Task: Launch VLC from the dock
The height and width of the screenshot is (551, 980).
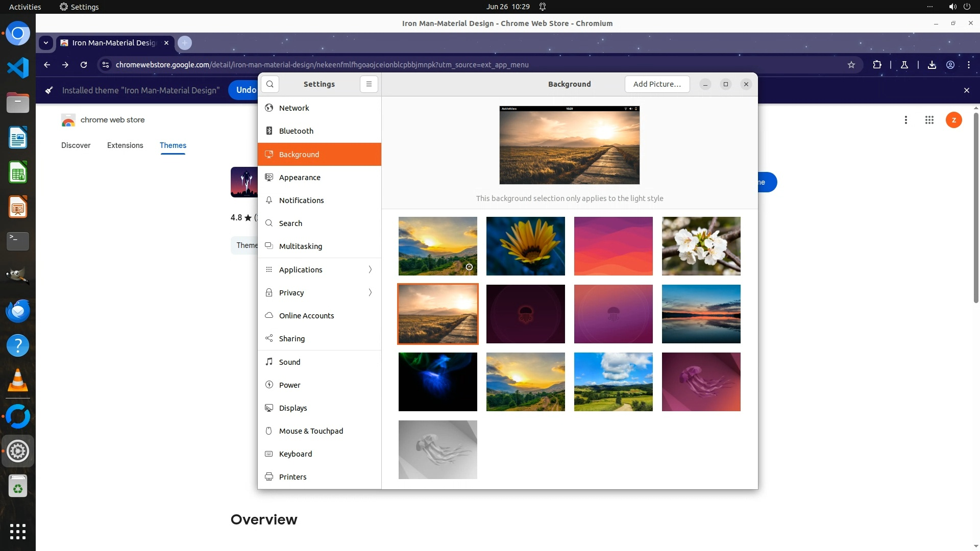Action: 18,380
